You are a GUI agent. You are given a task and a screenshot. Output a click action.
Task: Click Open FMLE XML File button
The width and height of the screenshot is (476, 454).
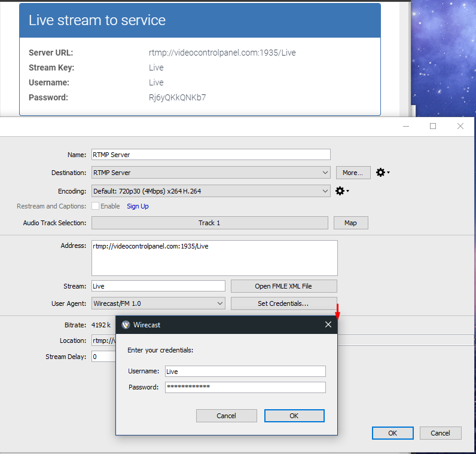(x=284, y=286)
